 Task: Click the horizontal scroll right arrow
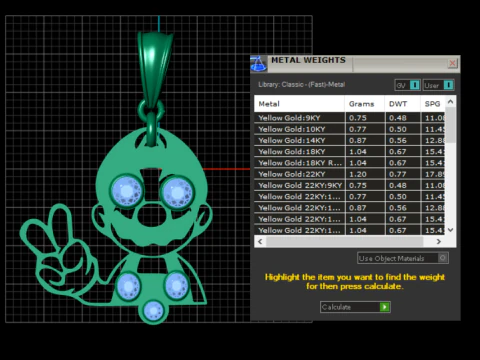(439, 241)
